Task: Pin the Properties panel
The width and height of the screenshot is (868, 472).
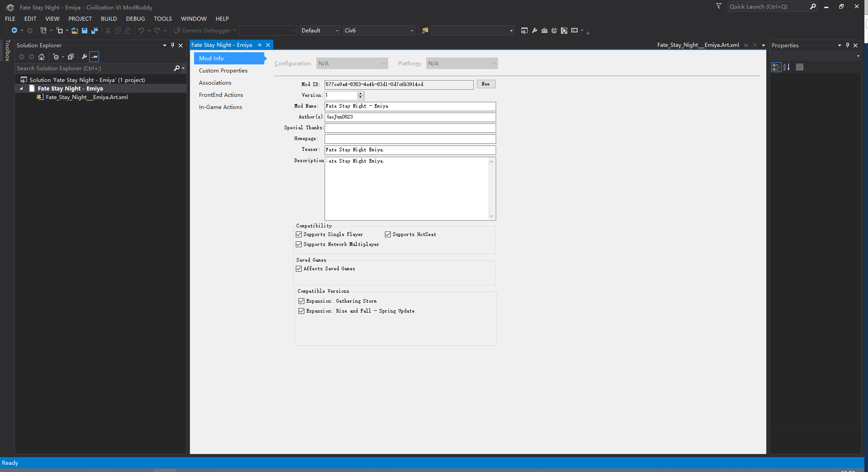Action: pos(847,45)
